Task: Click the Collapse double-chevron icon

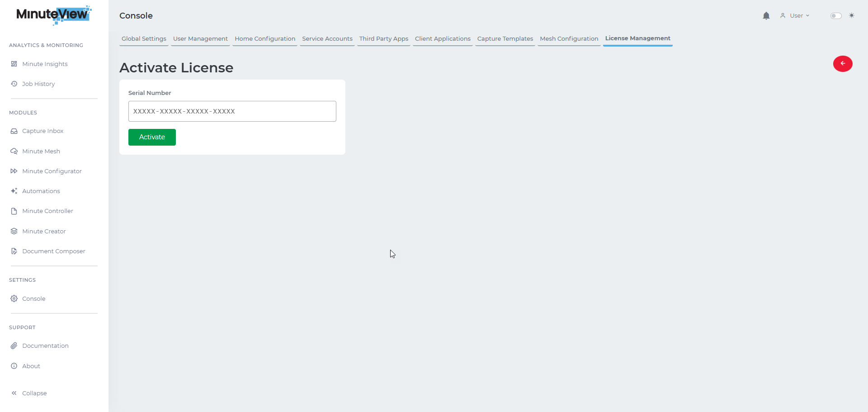Action: pos(14,393)
